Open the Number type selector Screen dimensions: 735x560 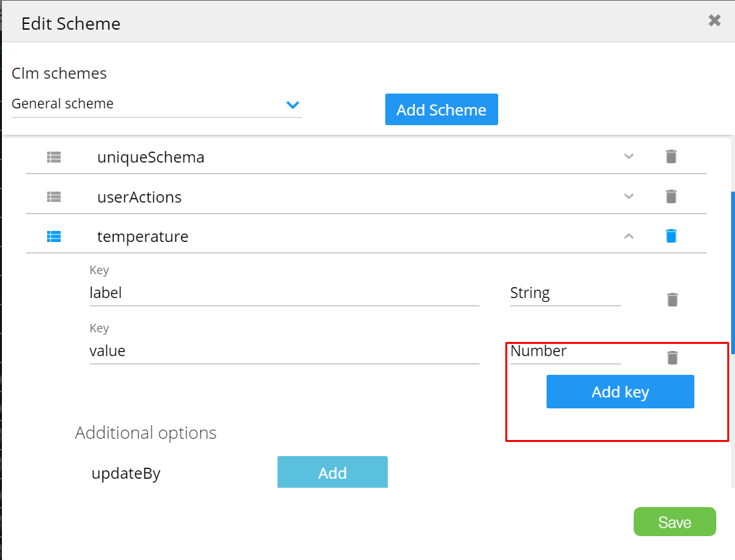coord(565,352)
